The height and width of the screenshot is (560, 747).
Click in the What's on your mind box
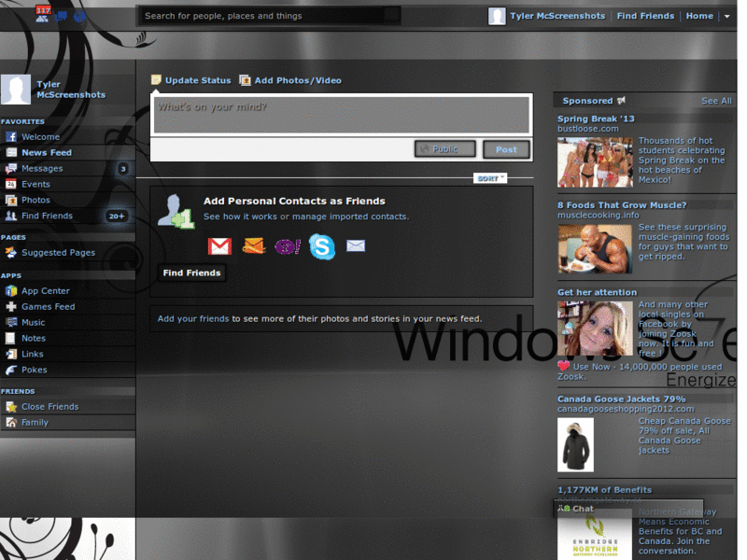point(341,114)
